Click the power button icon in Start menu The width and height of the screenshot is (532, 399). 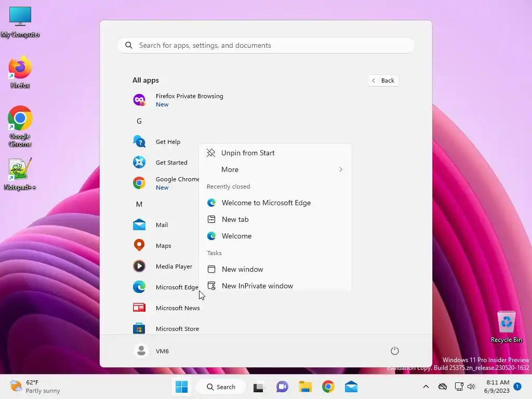coord(395,351)
